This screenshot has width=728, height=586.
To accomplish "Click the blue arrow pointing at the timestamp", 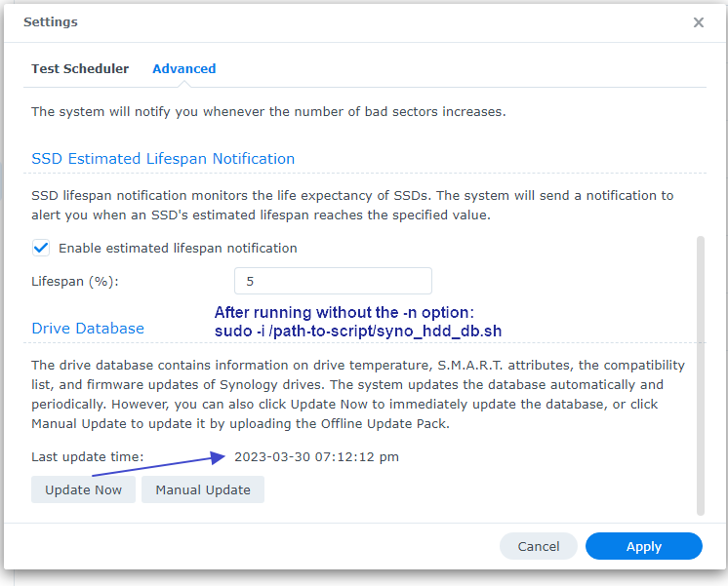I will click(x=156, y=465).
